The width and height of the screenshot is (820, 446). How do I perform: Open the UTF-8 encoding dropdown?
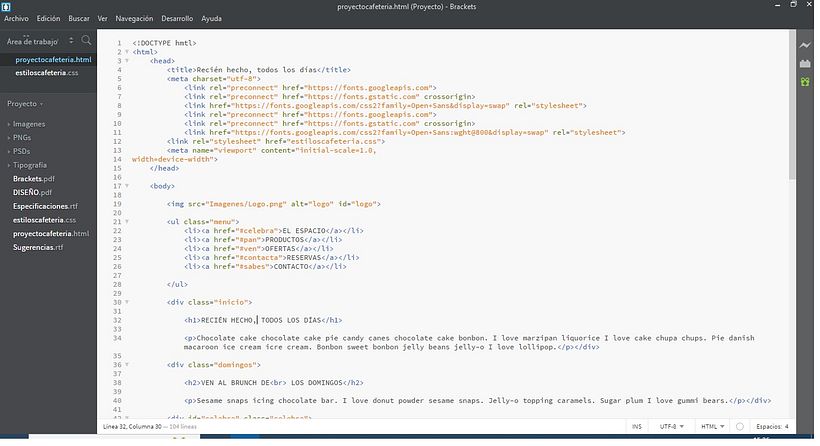click(673, 426)
